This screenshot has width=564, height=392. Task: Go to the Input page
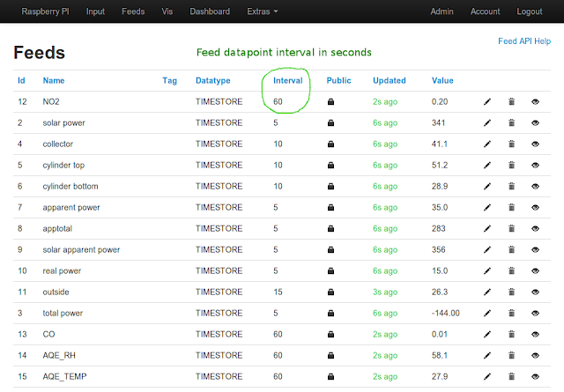[x=95, y=11]
